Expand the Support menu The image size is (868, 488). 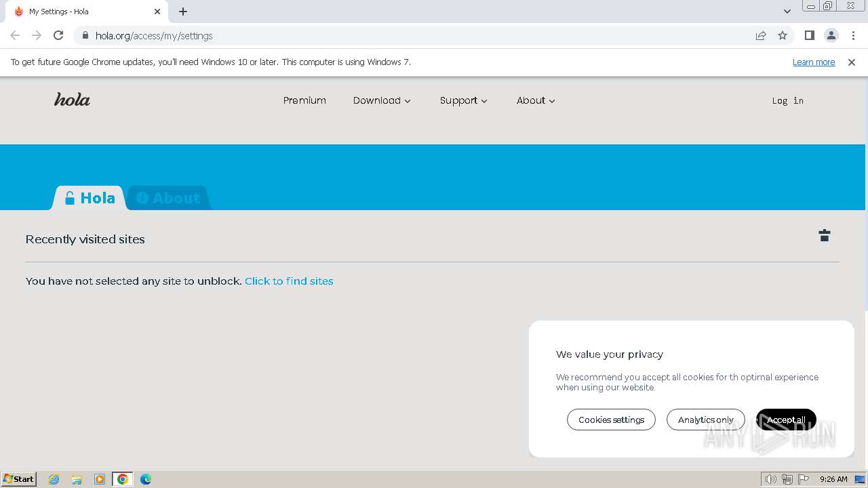click(x=464, y=100)
